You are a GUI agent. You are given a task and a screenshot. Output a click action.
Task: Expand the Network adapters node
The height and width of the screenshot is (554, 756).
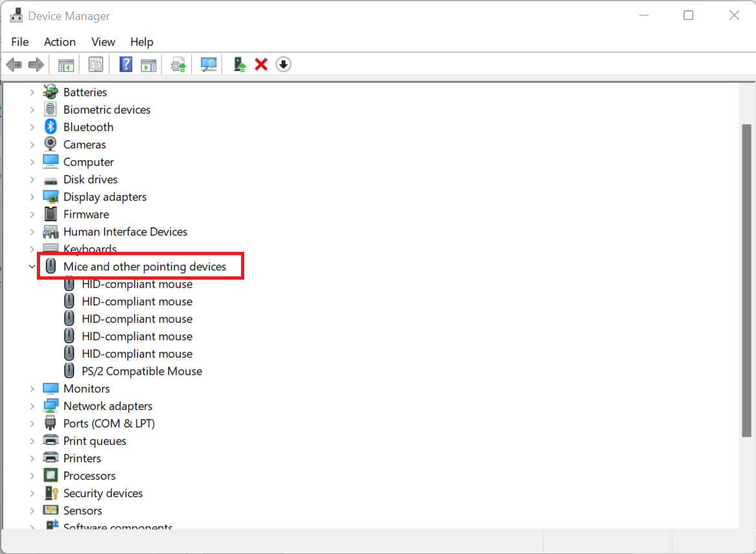[32, 406]
